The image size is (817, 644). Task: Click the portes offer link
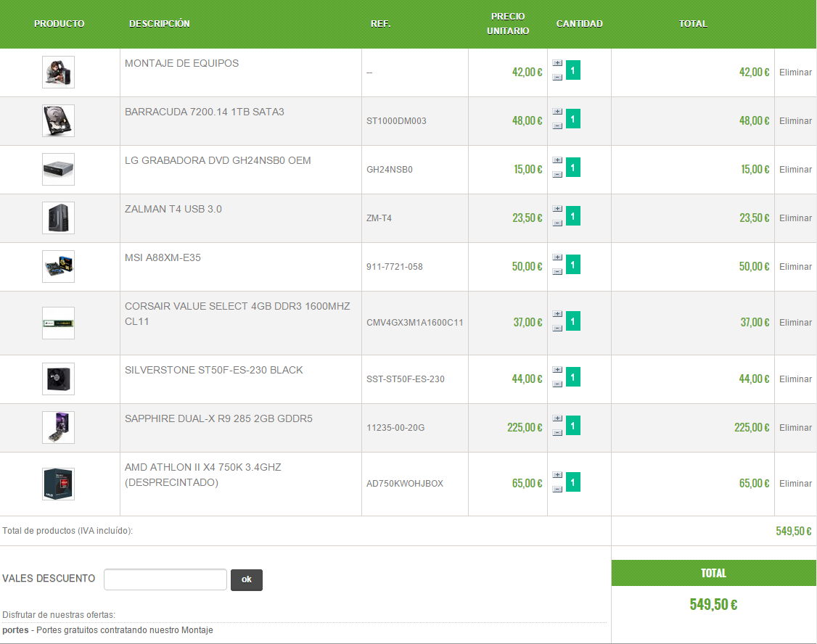point(16,630)
